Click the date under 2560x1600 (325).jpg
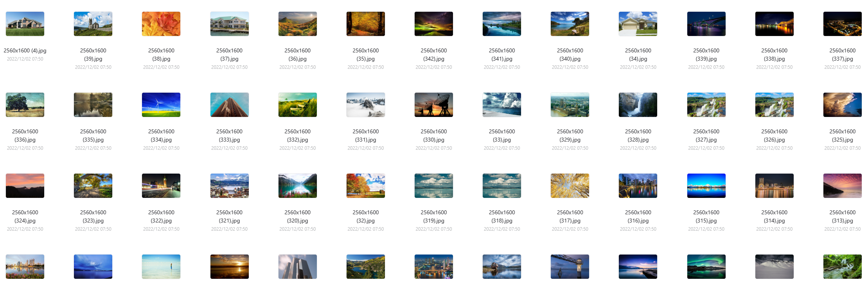Image resolution: width=868 pixels, height=287 pixels. coord(843,148)
